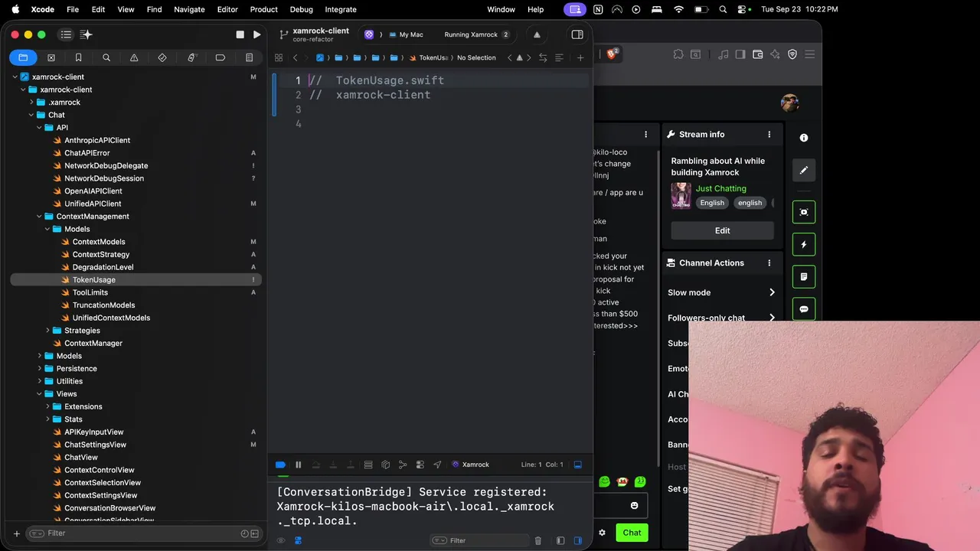Send message with green Chat button
Screen dimensions: 980x551
(x=632, y=533)
